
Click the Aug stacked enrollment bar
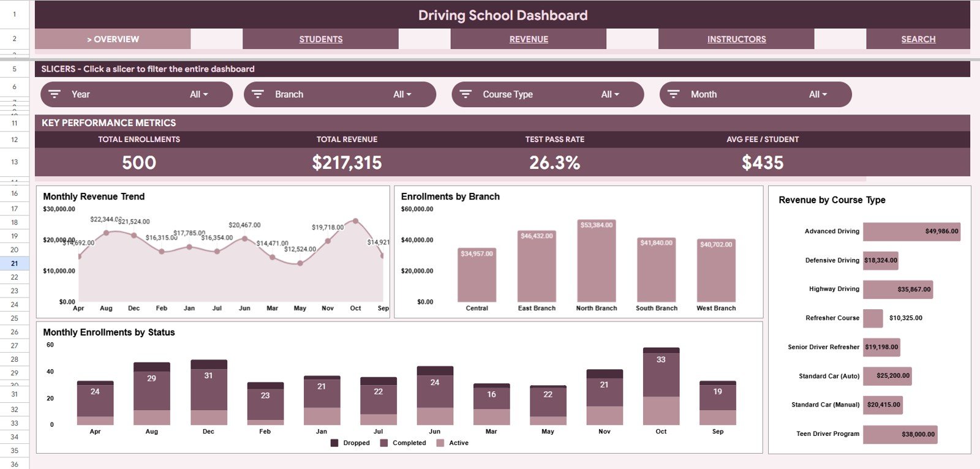coord(151,394)
